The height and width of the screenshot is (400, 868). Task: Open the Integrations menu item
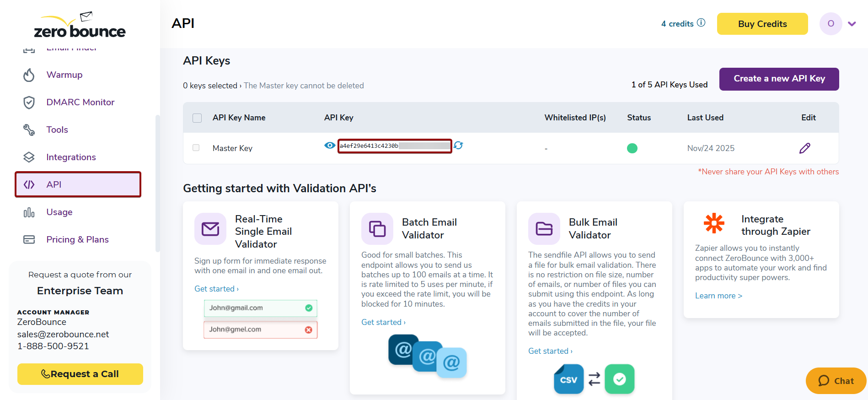coord(71,157)
